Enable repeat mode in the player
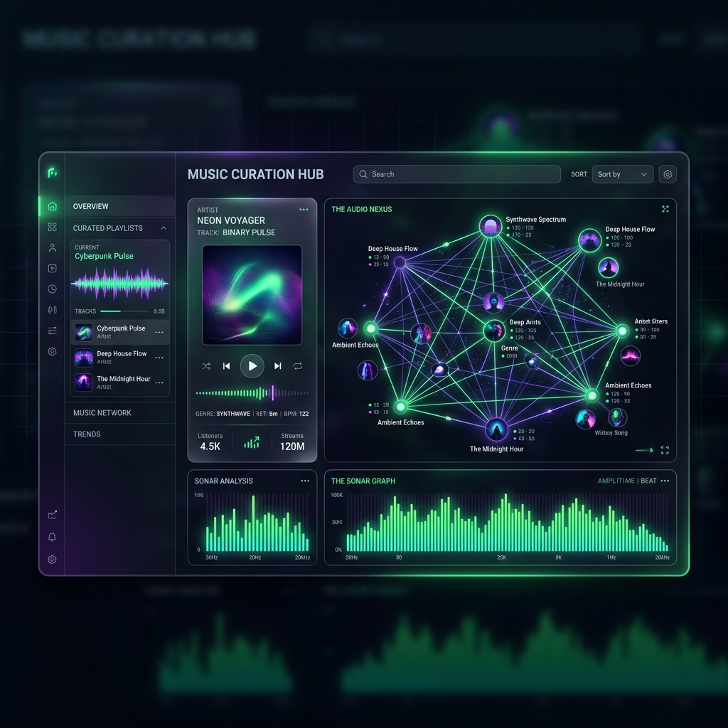 pos(299,366)
